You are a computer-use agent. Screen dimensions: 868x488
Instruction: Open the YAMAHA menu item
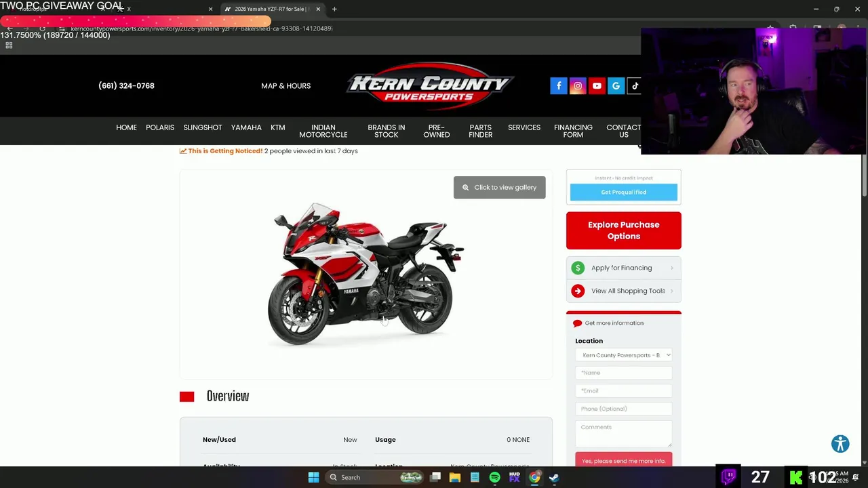tap(246, 127)
